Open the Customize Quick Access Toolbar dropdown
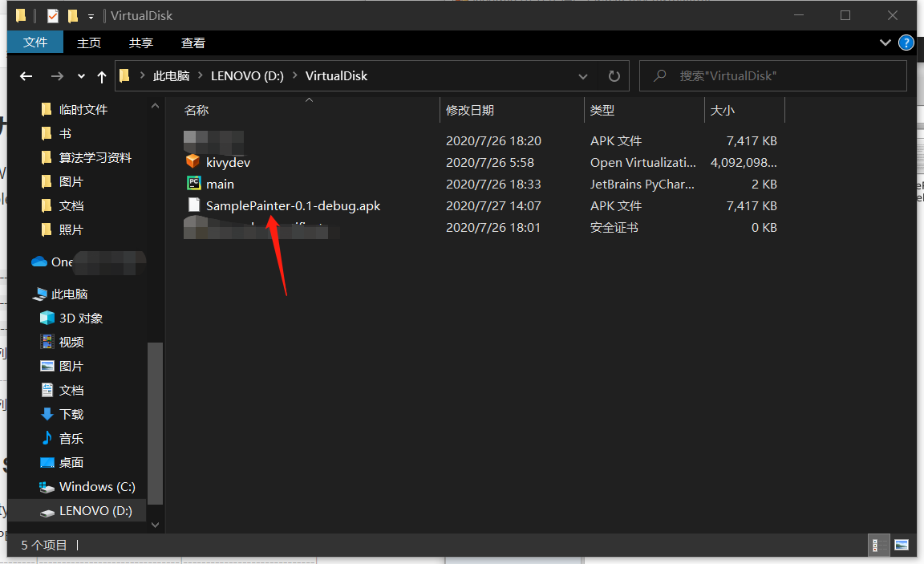This screenshot has height=564, width=924. (91, 17)
